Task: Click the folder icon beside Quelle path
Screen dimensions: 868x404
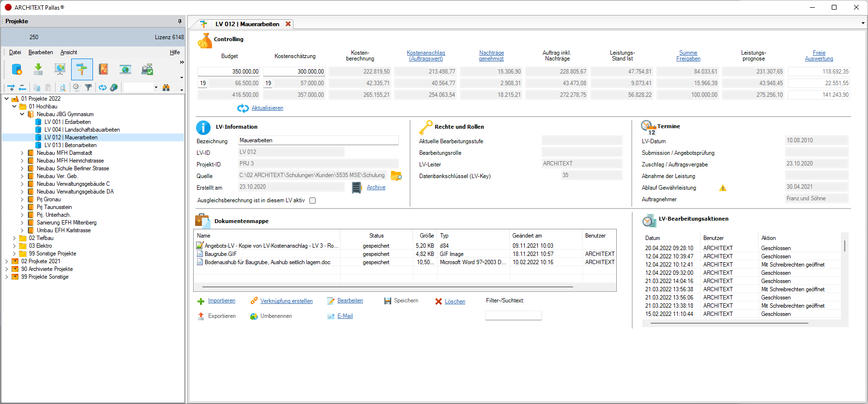Action: [396, 176]
